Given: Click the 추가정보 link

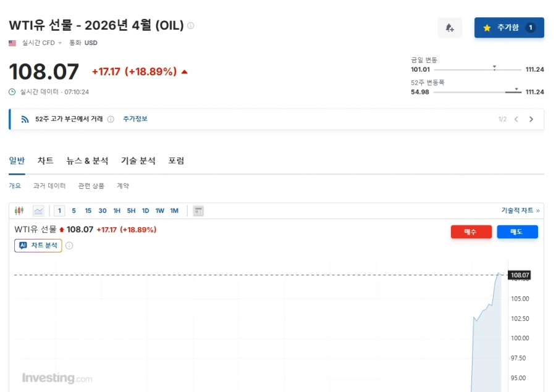Looking at the screenshot, I should pyautogui.click(x=135, y=119).
